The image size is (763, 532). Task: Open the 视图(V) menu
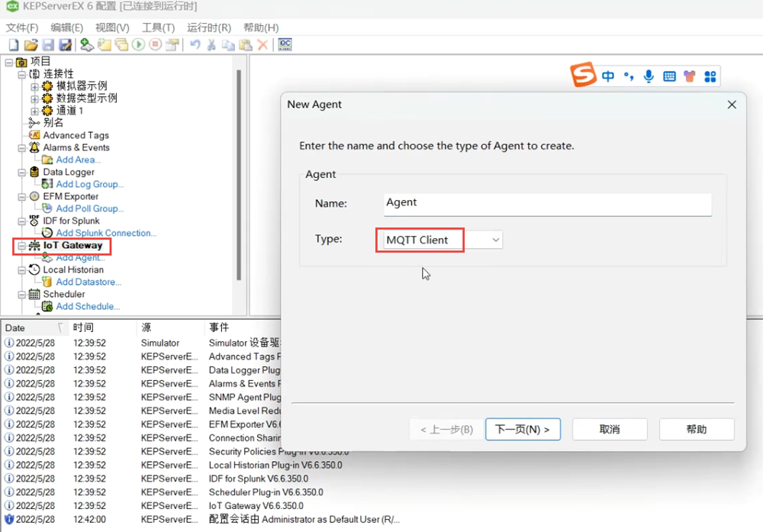[112, 27]
